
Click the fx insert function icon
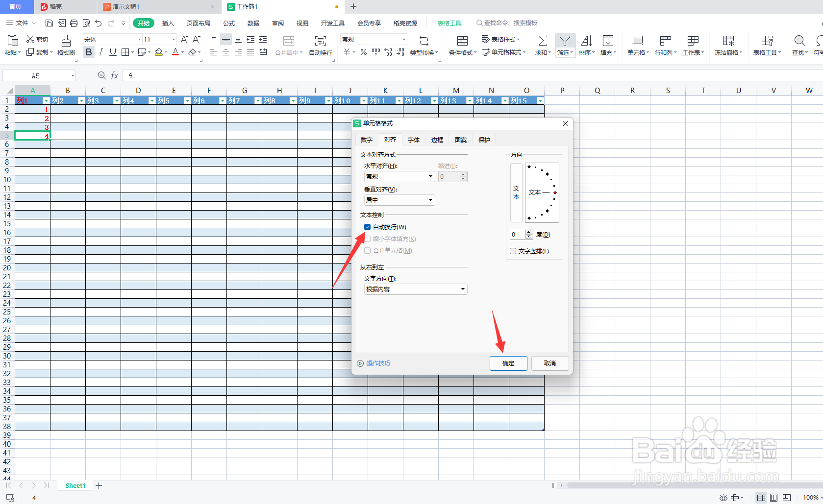(x=115, y=75)
